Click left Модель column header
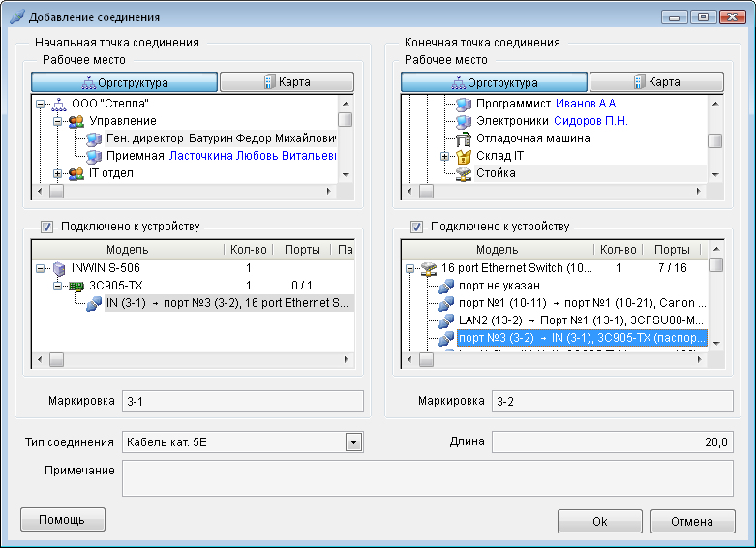Screen dimensions: 756x548 coord(128,250)
